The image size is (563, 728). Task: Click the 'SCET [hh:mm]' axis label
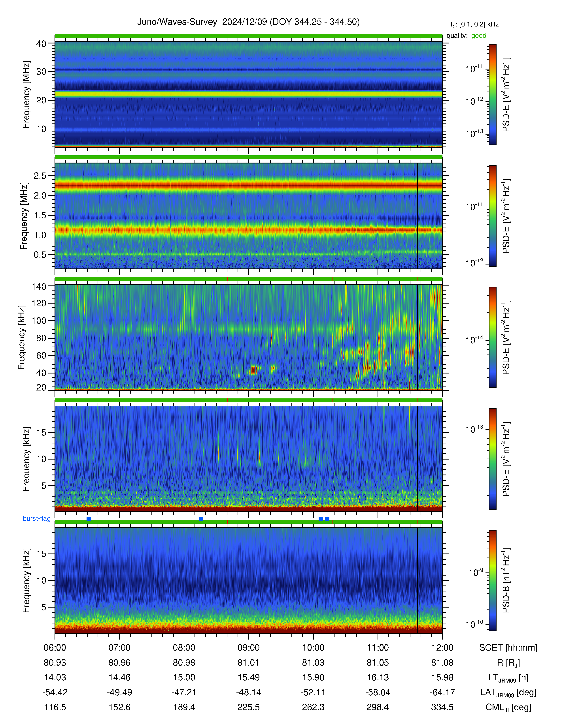pos(508,648)
